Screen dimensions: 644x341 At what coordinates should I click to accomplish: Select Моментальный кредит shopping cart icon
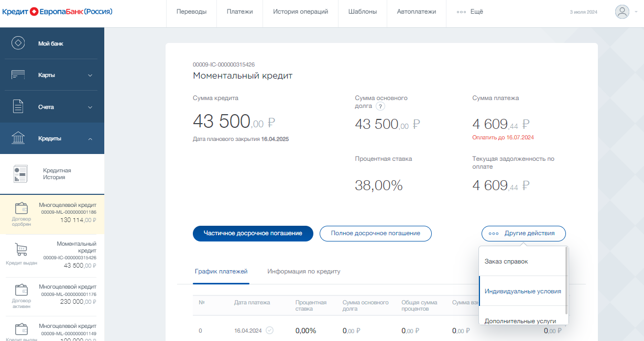21,250
